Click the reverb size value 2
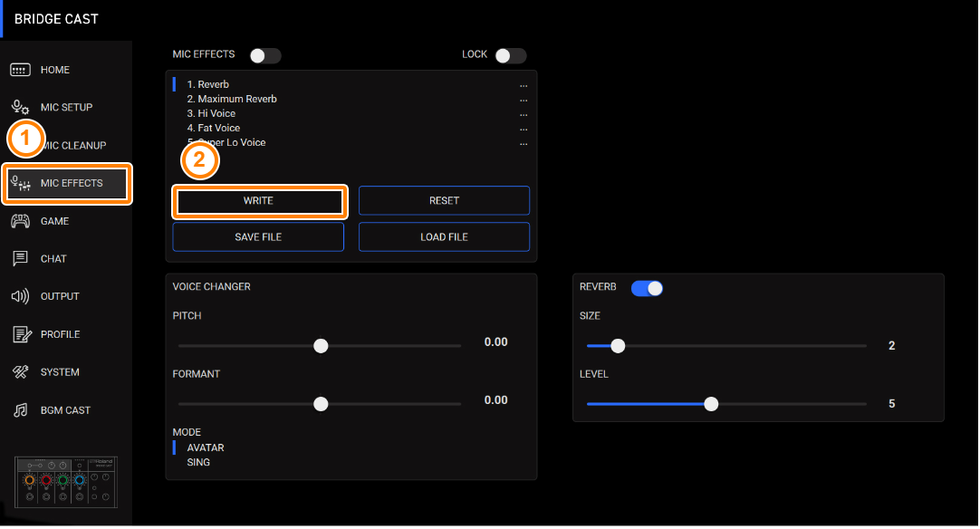Screen dimensions: 980x529 coord(892,346)
